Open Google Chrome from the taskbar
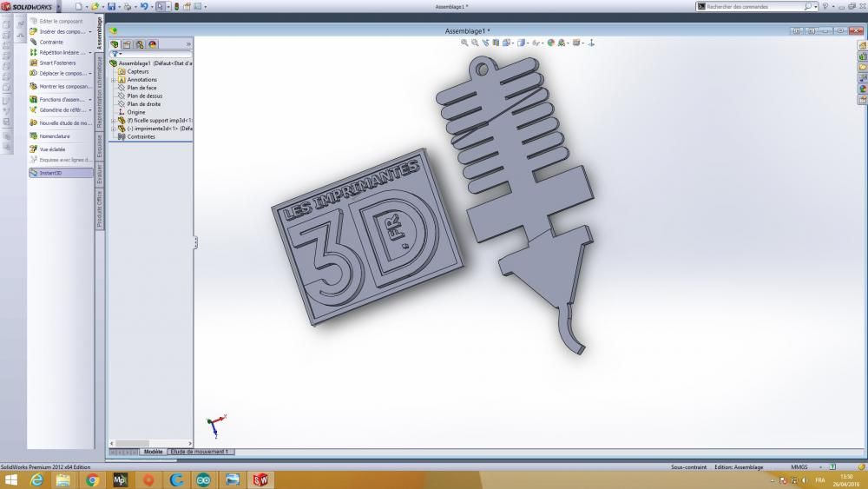 [x=93, y=479]
